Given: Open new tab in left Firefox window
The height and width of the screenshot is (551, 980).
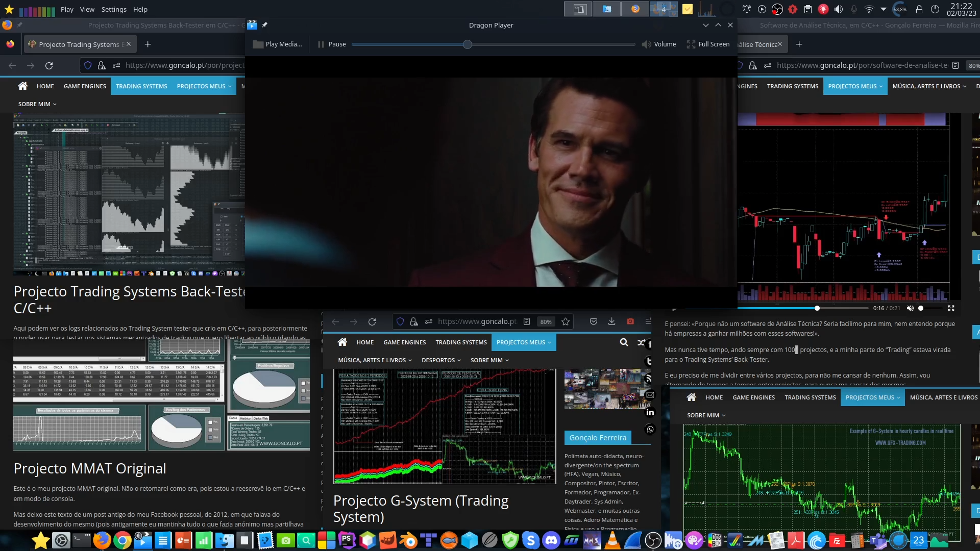Looking at the screenshot, I should pyautogui.click(x=148, y=44).
